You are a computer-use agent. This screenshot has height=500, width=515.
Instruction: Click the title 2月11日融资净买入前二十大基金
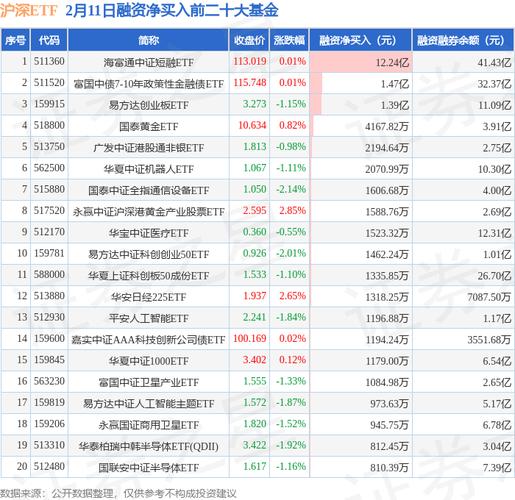[172, 10]
